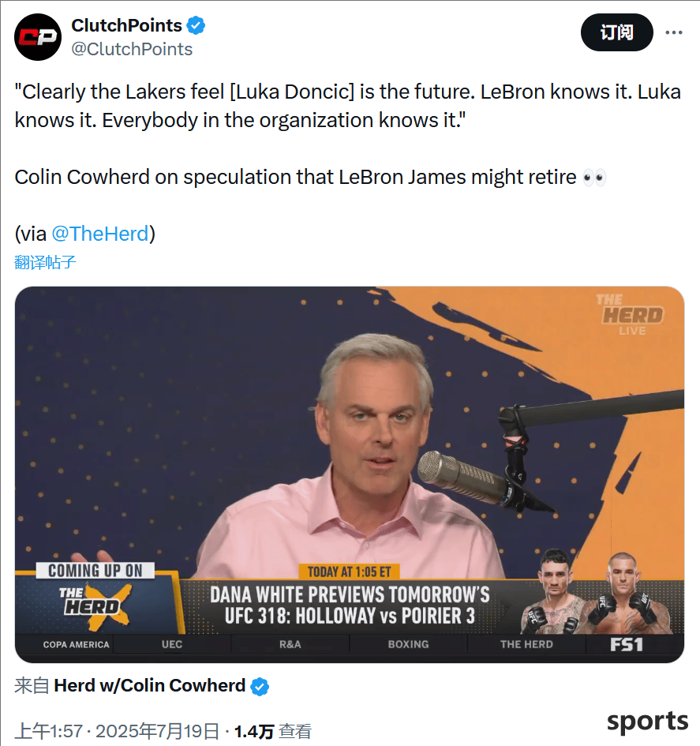Click the FS1 logo in video ticker
Viewport: 700px width, 746px height.
627,645
